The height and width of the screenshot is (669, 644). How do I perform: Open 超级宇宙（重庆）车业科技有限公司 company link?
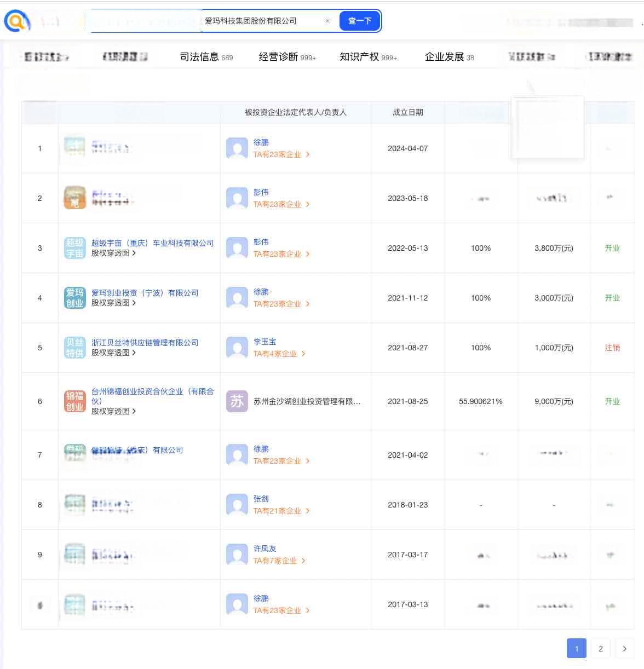[152, 243]
